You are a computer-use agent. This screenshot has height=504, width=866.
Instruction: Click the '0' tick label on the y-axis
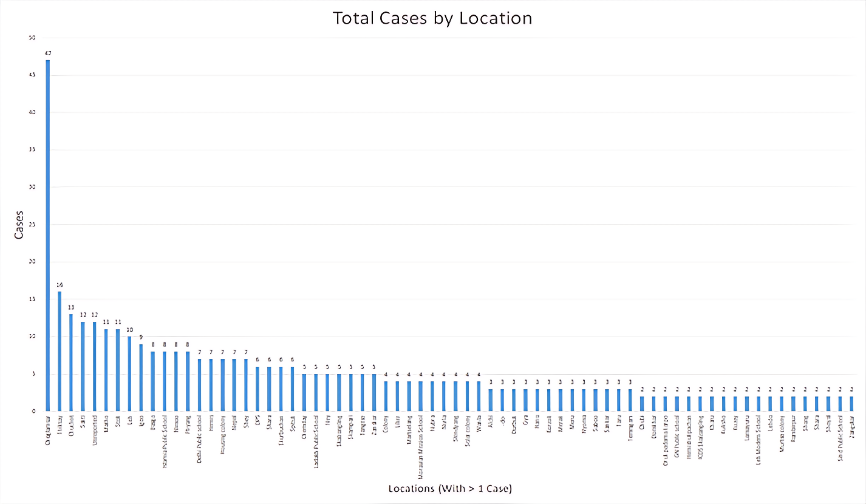click(33, 411)
